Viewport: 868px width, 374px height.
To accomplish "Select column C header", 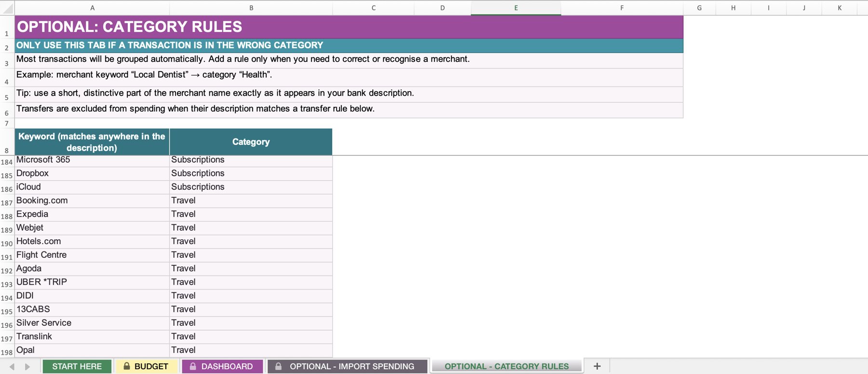I will [x=373, y=8].
